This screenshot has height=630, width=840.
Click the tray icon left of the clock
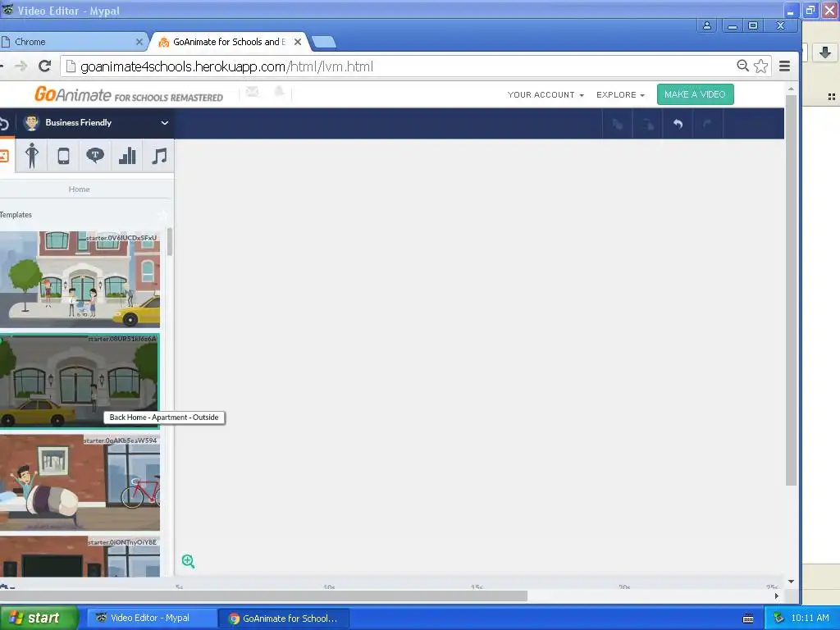(x=778, y=619)
